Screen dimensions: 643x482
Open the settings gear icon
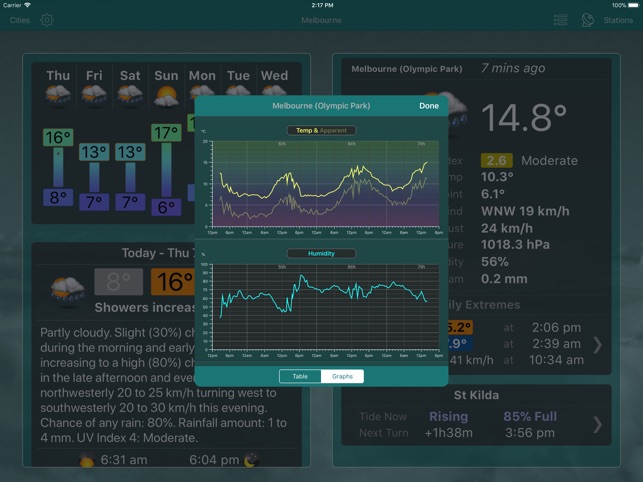(x=47, y=20)
